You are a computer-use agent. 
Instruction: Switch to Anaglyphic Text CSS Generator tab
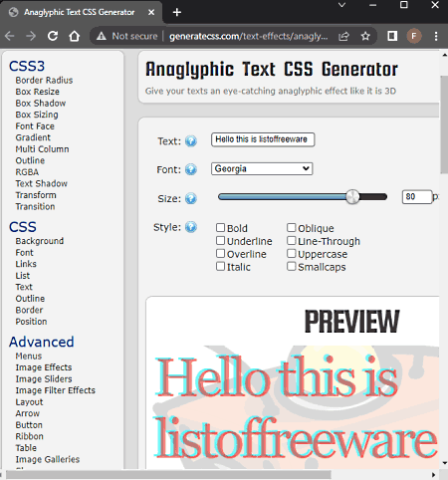coord(79,12)
